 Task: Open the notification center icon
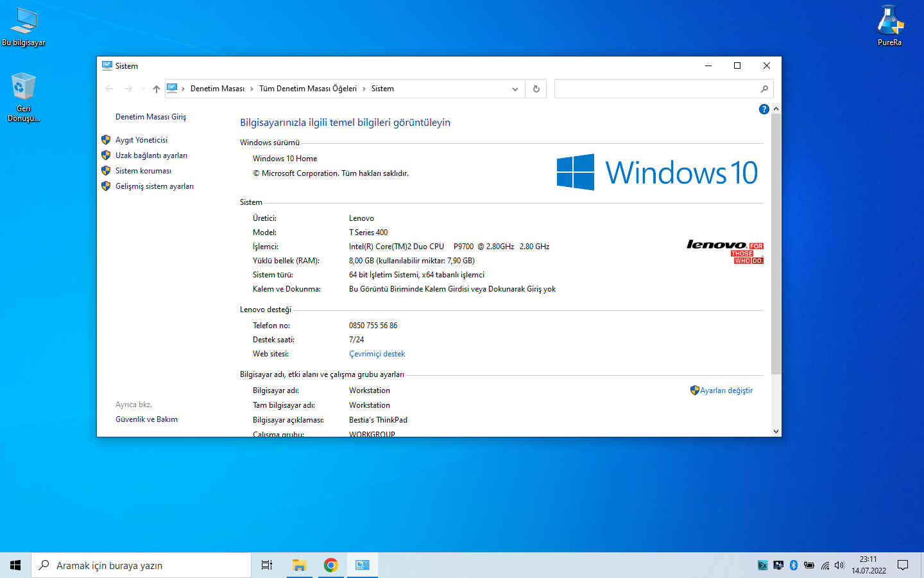pos(903,565)
